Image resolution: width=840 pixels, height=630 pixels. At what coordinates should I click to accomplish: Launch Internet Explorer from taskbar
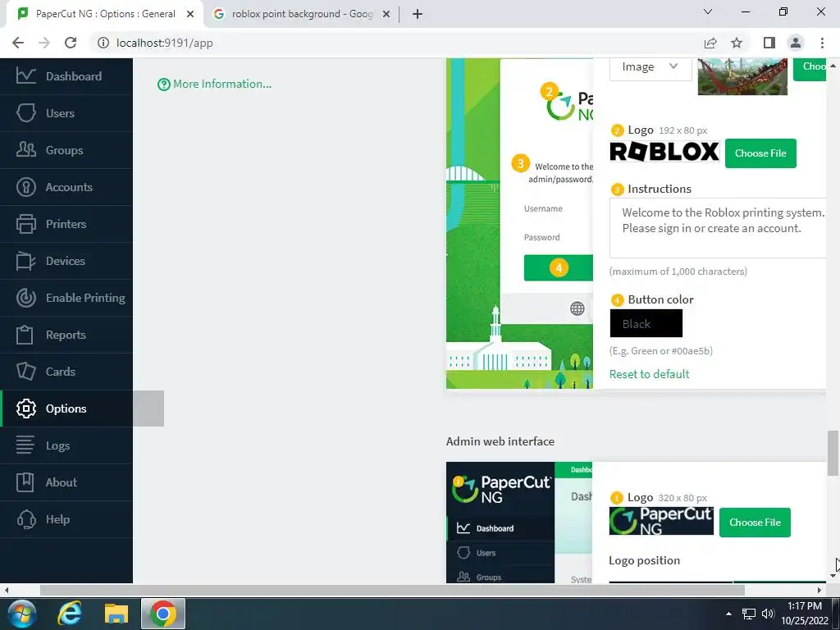coord(71,614)
